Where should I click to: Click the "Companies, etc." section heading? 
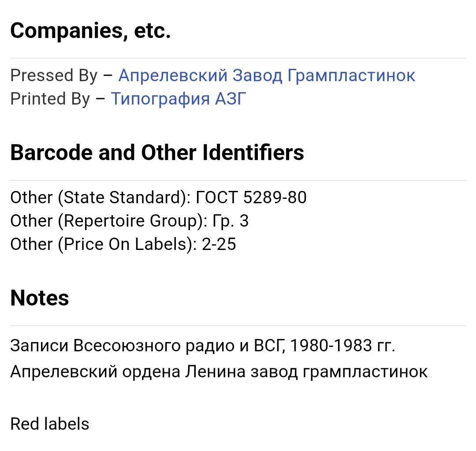pyautogui.click(x=90, y=30)
